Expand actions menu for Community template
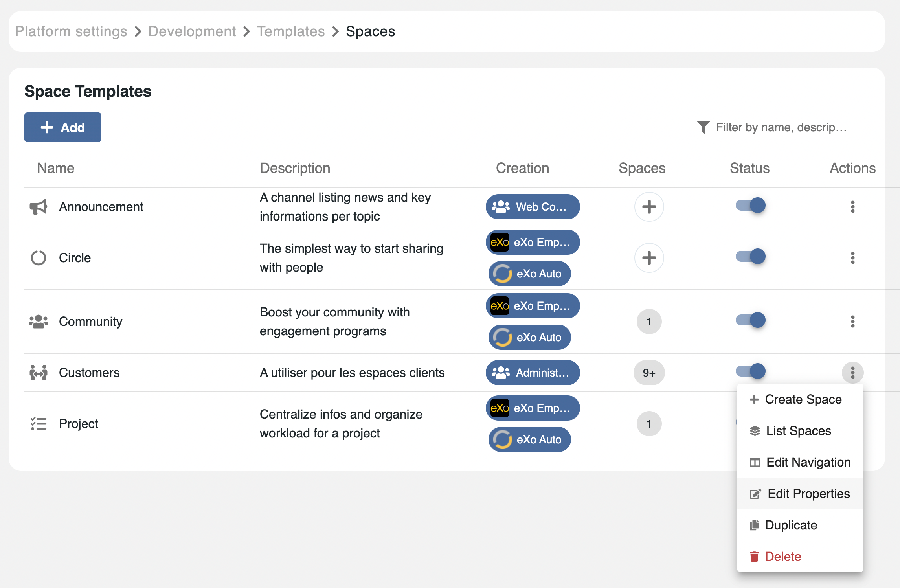 click(852, 322)
